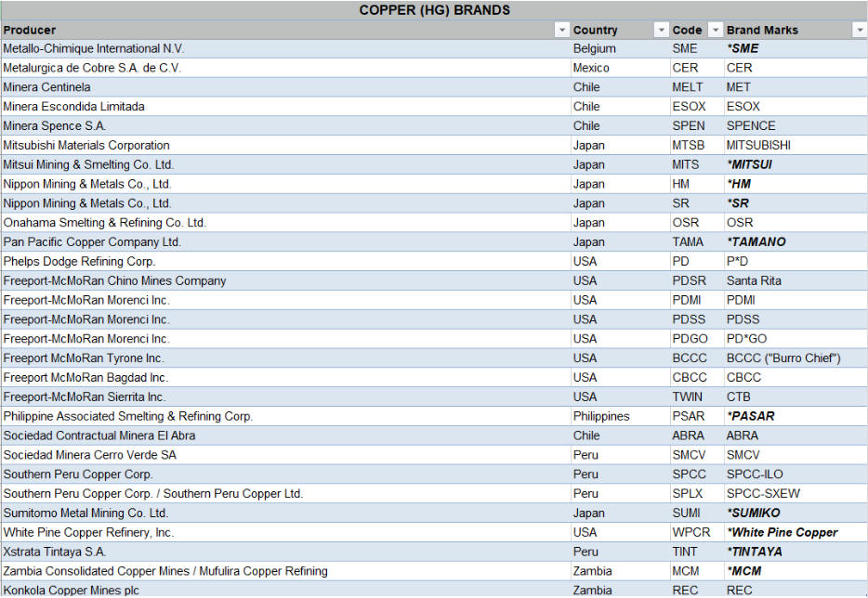The image size is (868, 598).
Task: Open the Producer column filter dropdown
Action: pyautogui.click(x=562, y=30)
